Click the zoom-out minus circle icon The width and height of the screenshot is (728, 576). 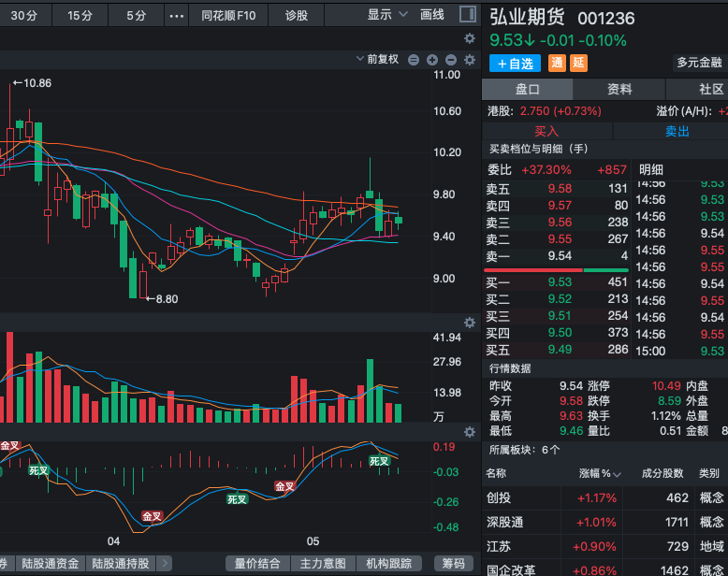(x=451, y=60)
